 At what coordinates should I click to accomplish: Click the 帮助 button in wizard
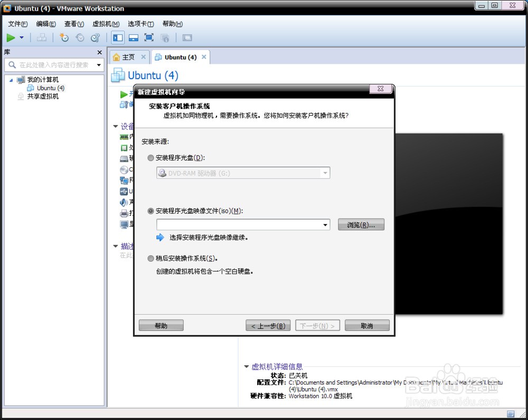(161, 326)
